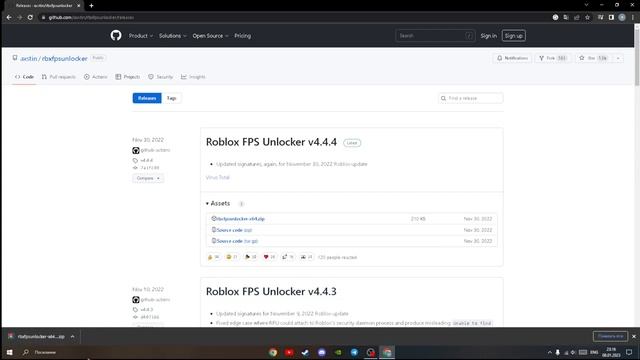The image size is (640, 360).
Task: Open the Chrome three-dot menu
Action: pyautogui.click(x=633, y=18)
